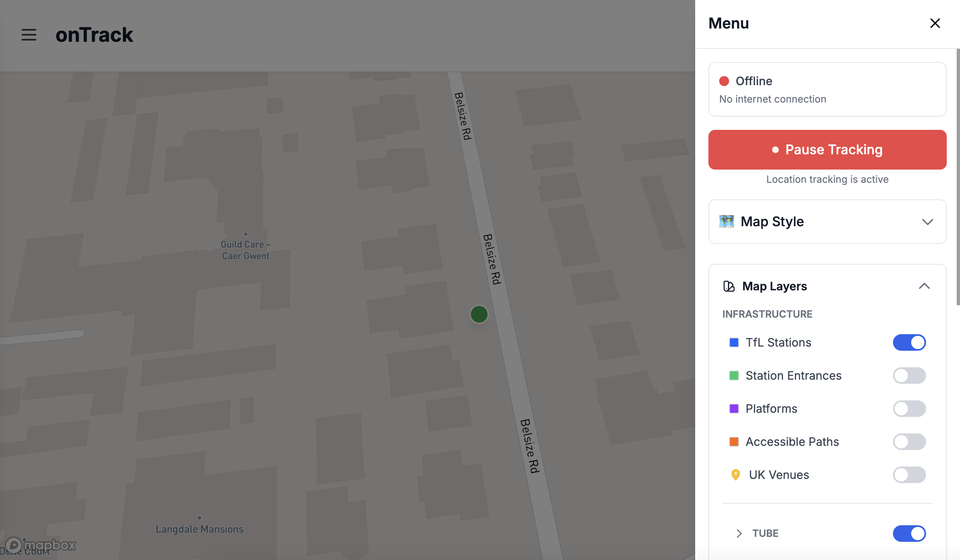
Task: Click the onTrack title
Action: 94,35
